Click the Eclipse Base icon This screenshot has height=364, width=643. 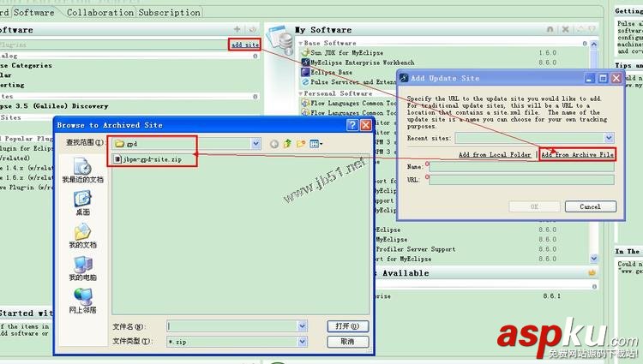tap(305, 72)
